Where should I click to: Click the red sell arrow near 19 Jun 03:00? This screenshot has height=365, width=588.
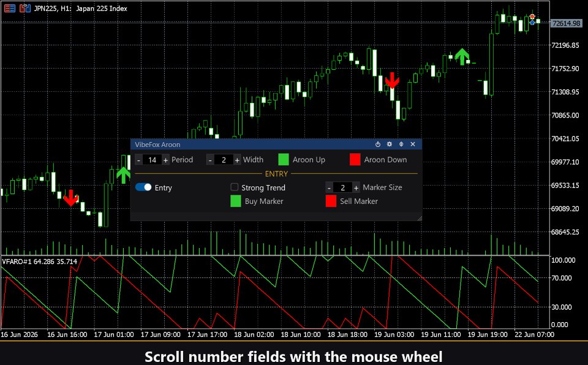point(392,80)
